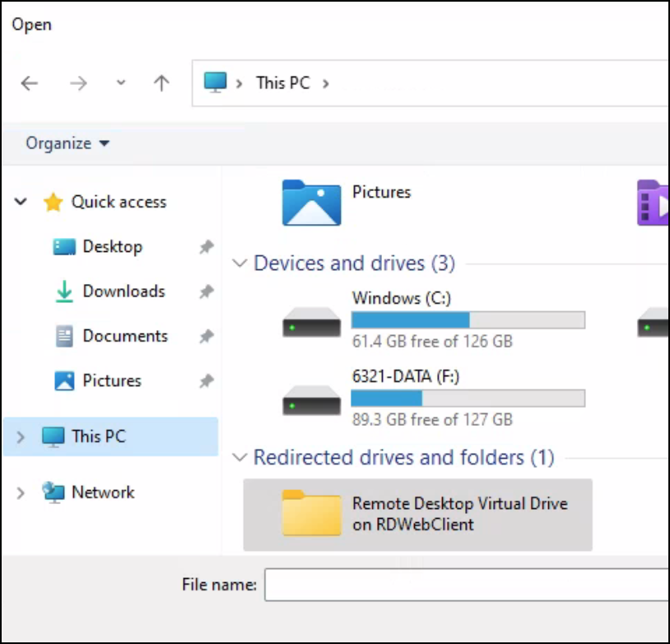670x644 pixels.
Task: Click This PC in address bar
Action: pyautogui.click(x=282, y=83)
